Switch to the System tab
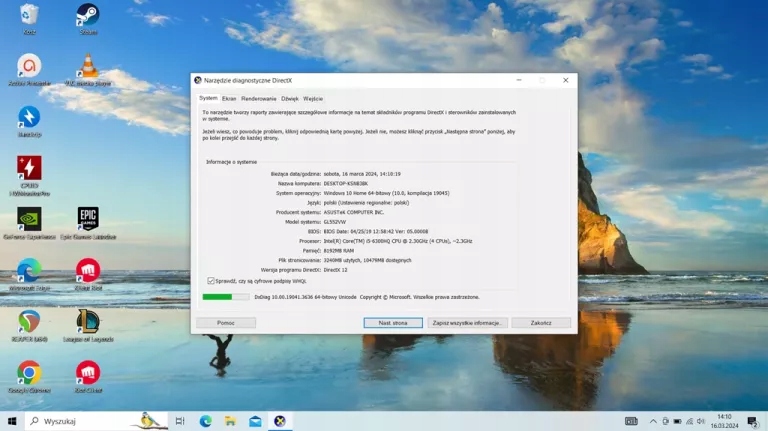This screenshot has height=431, width=768. pos(208,98)
